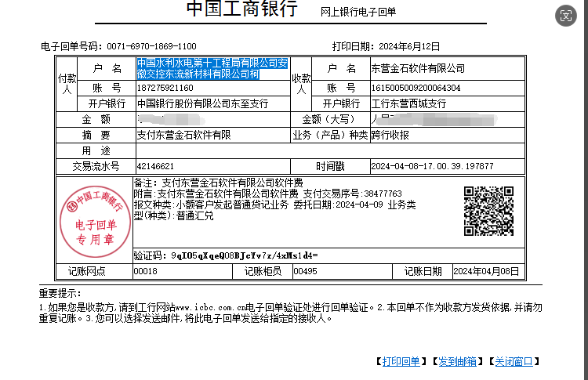Viewport: 588px width, 380px height.
Task: Click payer bank 中国银行股份有限公司东至支行
Action: pyautogui.click(x=202, y=103)
